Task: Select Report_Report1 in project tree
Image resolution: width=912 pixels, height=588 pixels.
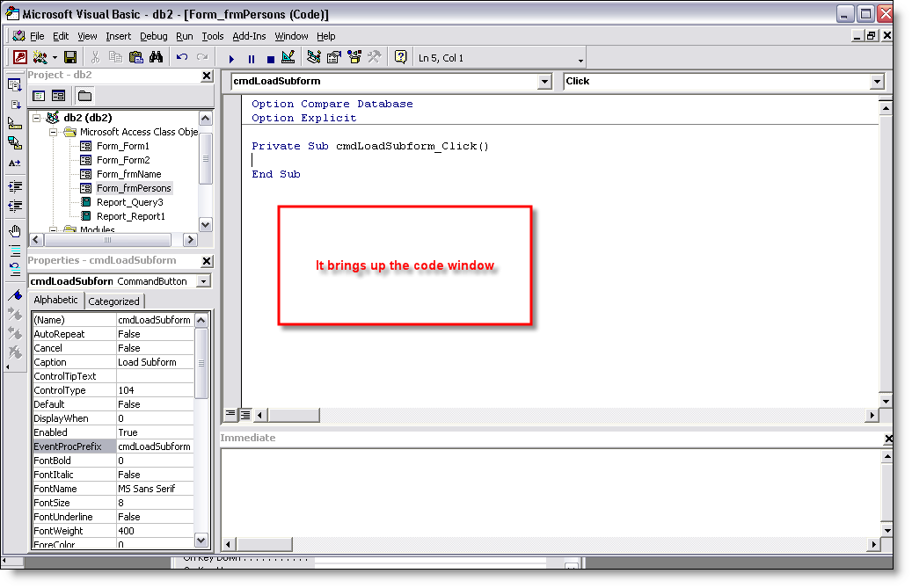Action: click(x=131, y=216)
